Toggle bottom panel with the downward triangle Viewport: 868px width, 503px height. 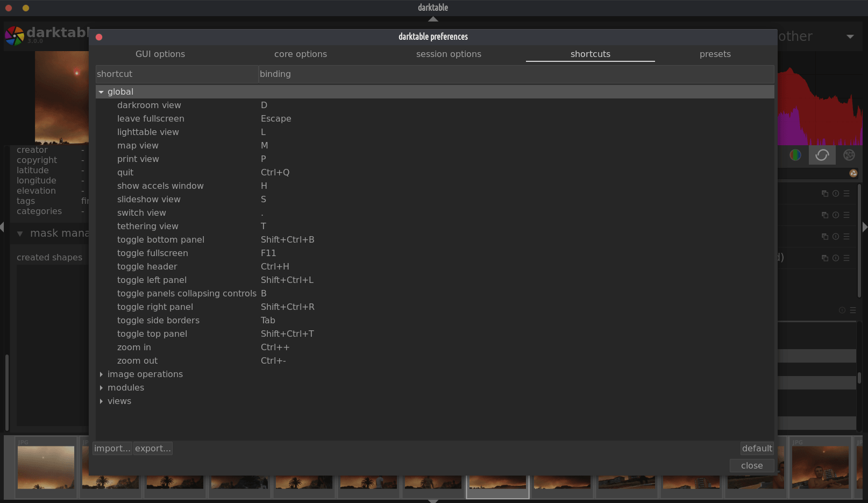(x=433, y=501)
